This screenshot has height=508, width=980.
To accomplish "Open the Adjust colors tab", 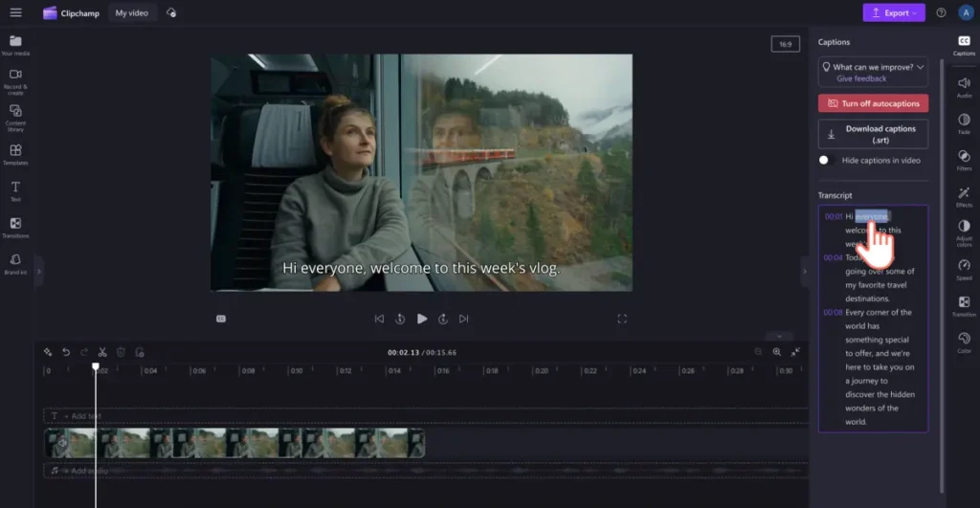I will 964,233.
